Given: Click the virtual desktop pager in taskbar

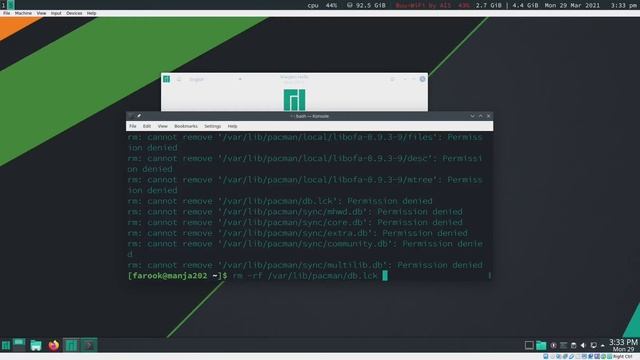Looking at the screenshot, I should click(19, 345).
